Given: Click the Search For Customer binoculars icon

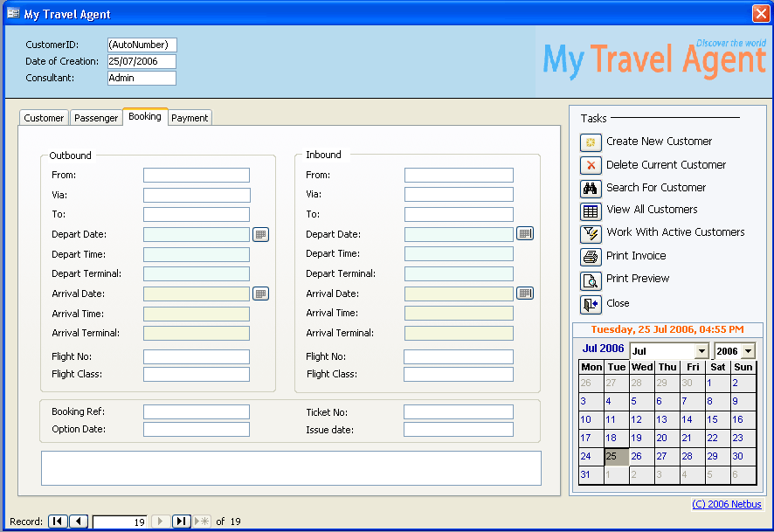Looking at the screenshot, I should coord(591,188).
